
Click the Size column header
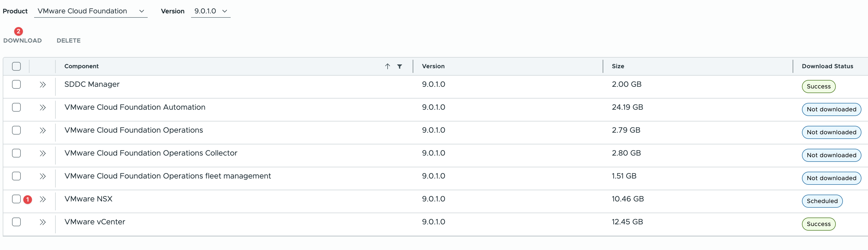pos(618,66)
